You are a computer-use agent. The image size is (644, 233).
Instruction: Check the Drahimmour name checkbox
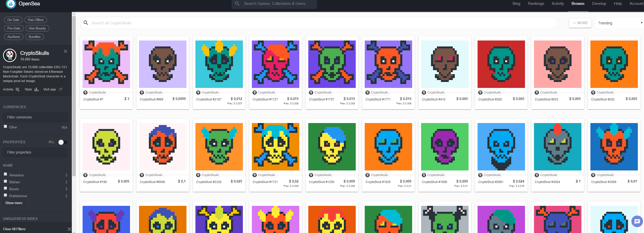tap(5, 195)
